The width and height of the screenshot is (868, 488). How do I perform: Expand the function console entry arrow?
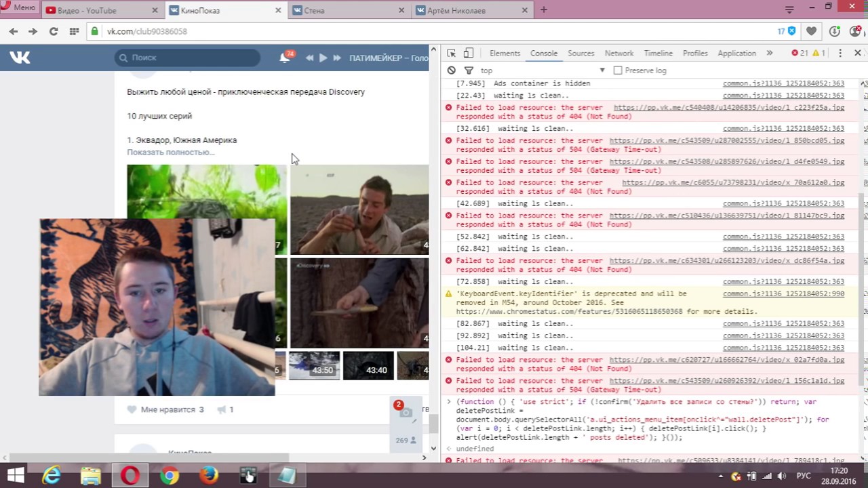[448, 402]
